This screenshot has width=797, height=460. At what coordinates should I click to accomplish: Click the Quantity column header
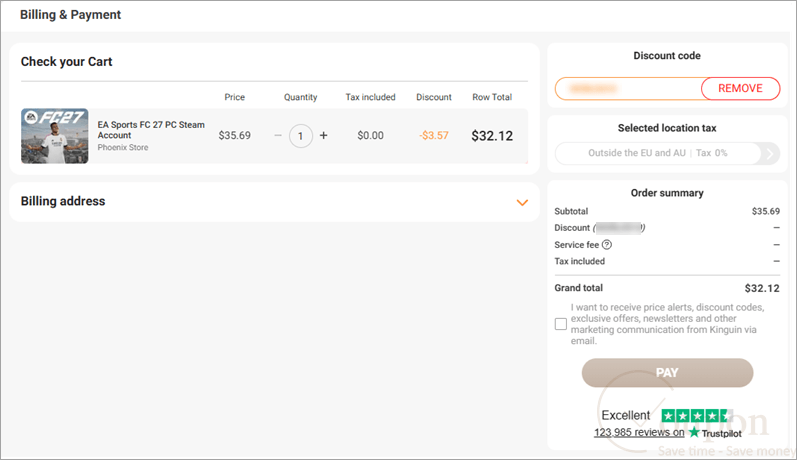coord(300,97)
